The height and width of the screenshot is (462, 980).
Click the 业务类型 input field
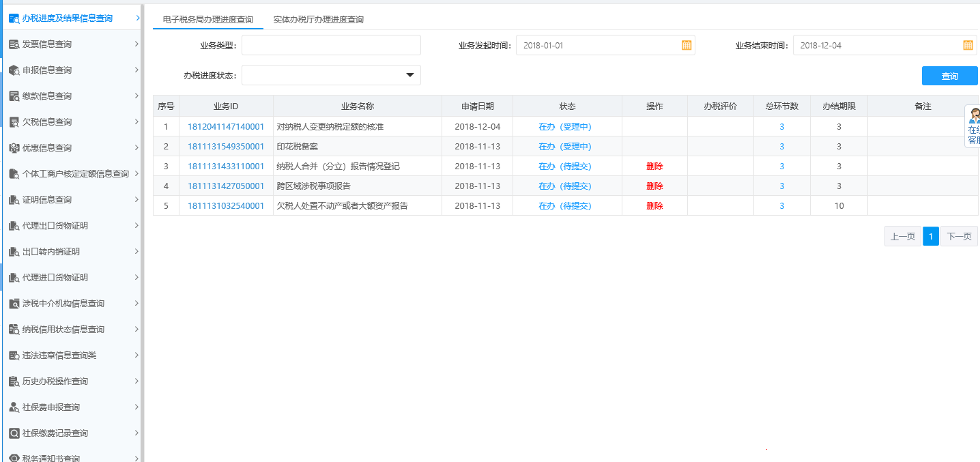point(331,45)
